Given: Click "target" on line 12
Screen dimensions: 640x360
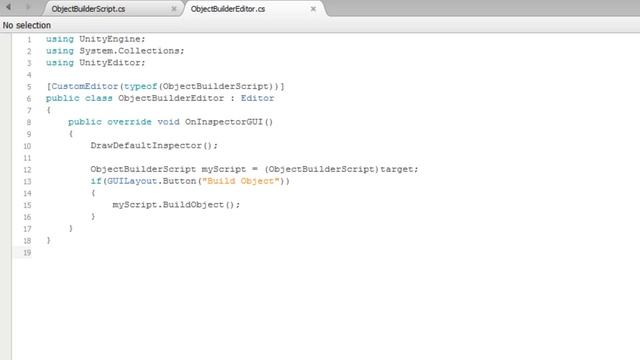Looking at the screenshot, I should pyautogui.click(x=397, y=169).
